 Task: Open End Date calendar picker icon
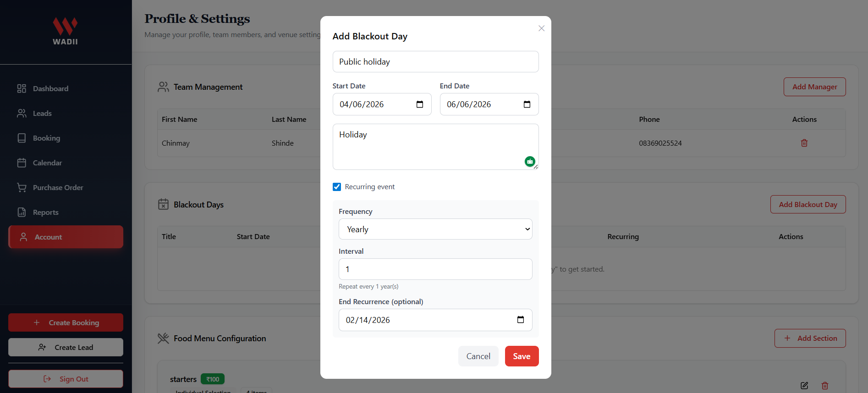(x=527, y=104)
